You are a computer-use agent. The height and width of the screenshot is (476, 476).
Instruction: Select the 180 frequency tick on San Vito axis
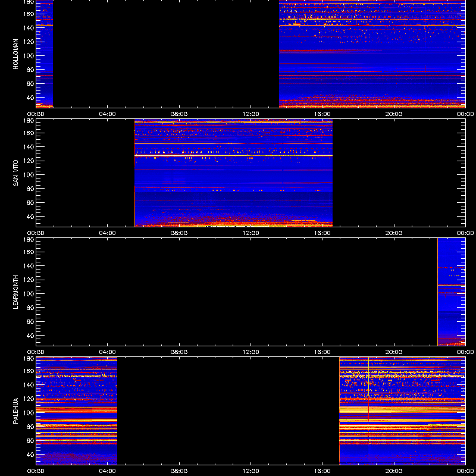30,121
